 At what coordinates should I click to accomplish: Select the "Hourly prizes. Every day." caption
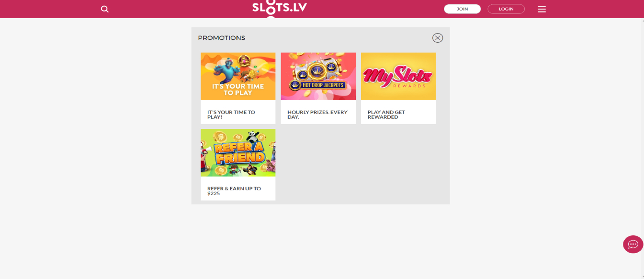pyautogui.click(x=317, y=115)
